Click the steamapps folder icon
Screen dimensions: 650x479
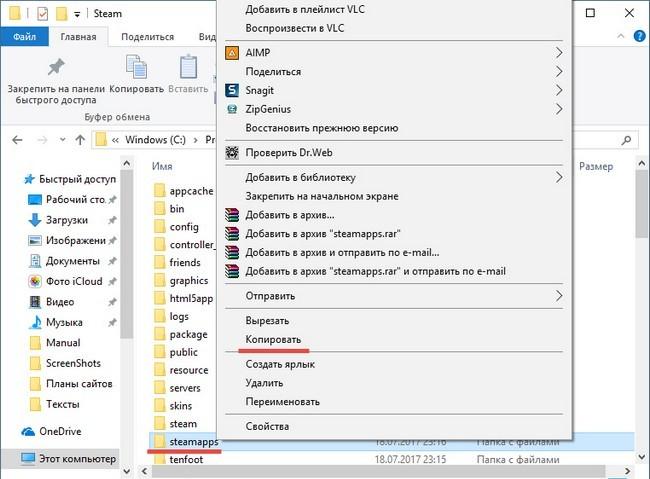[x=160, y=442]
